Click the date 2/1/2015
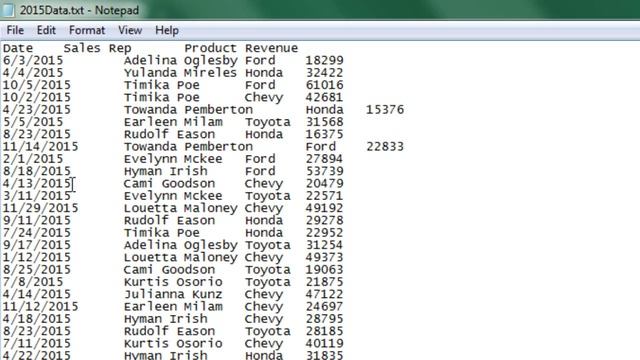Screen dimensions: 640x360 (x=33, y=159)
